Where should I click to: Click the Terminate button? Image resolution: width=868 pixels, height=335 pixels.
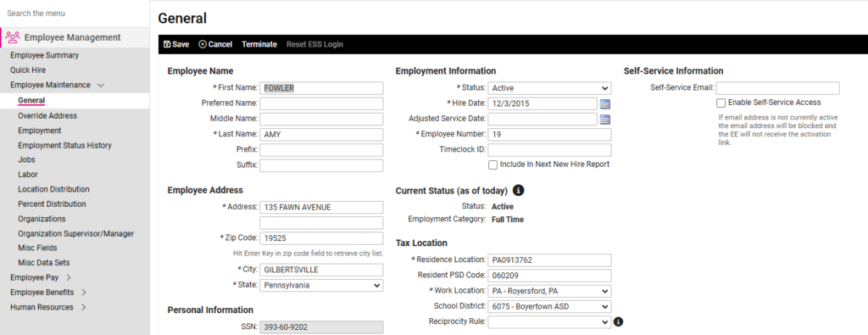click(259, 44)
